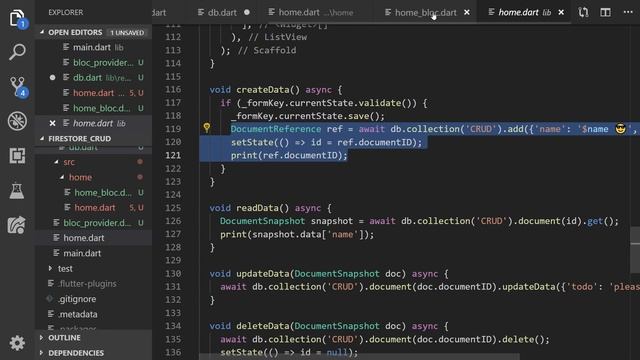Open red home.dart under home folder
Screen dimensions: 640x360
tap(93, 208)
